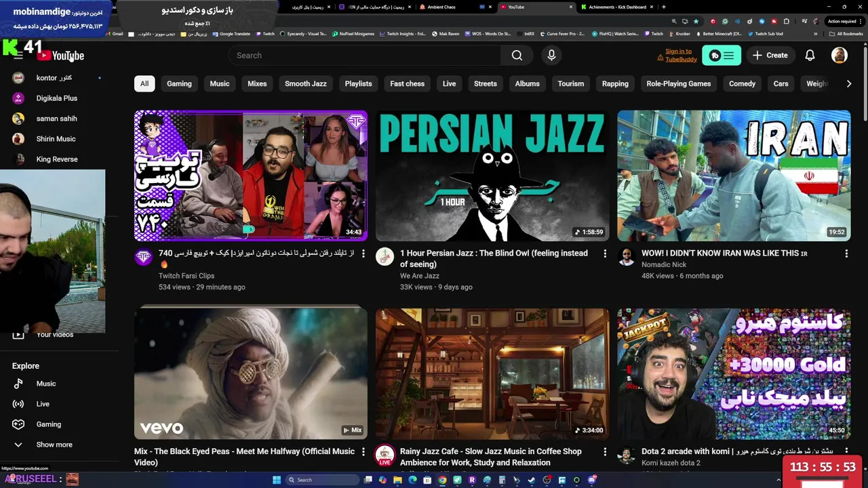
Task: Select the Playlists filter chip
Action: click(x=358, y=84)
